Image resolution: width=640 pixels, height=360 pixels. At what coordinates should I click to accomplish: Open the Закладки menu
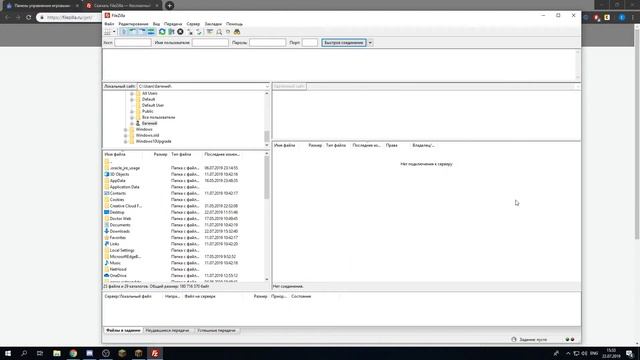point(213,24)
